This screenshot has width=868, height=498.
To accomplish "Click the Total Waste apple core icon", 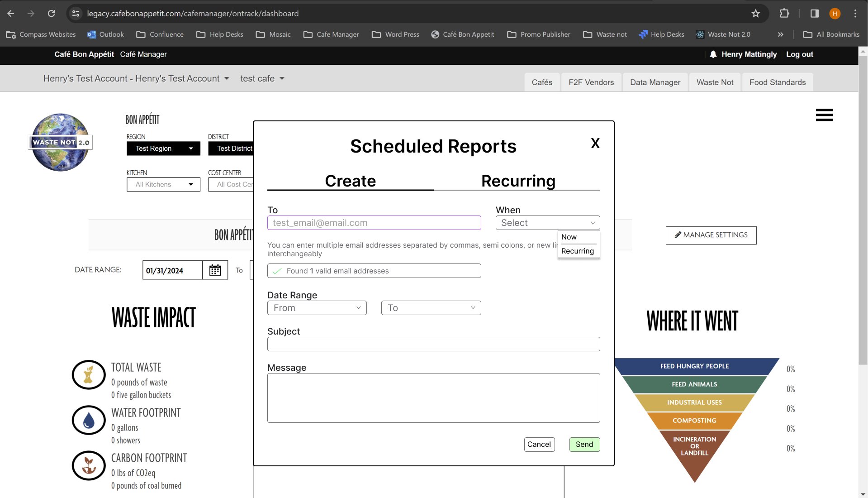I will (x=89, y=375).
